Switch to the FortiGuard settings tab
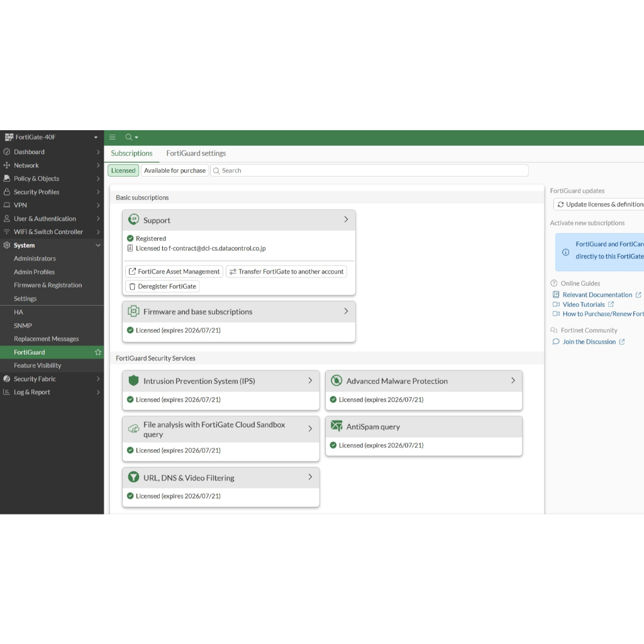The width and height of the screenshot is (644, 644). [196, 153]
